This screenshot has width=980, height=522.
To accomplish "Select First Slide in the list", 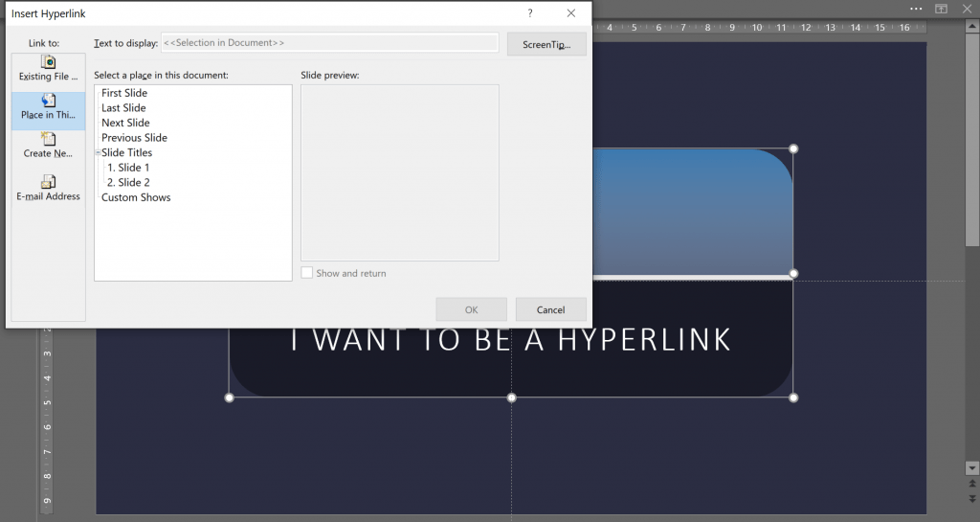I will tap(124, 93).
